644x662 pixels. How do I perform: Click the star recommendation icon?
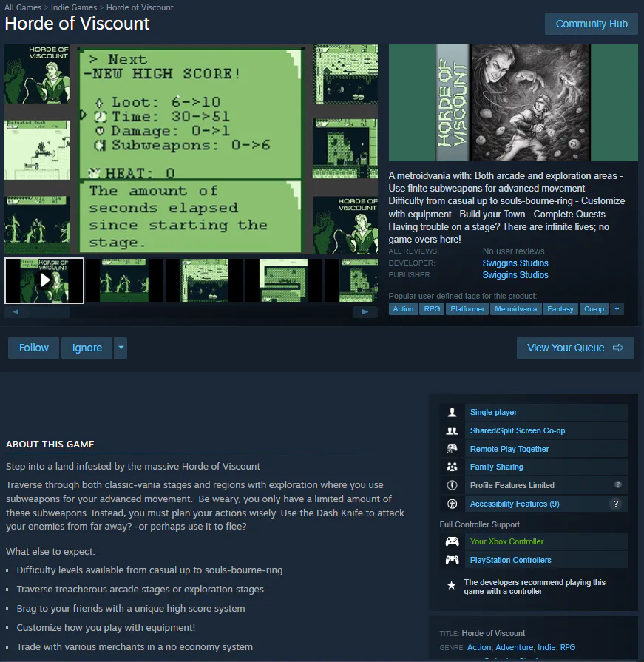(452, 586)
